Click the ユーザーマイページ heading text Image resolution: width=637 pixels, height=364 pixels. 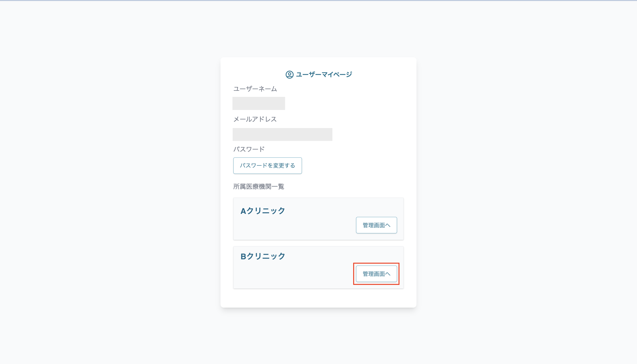click(x=324, y=75)
